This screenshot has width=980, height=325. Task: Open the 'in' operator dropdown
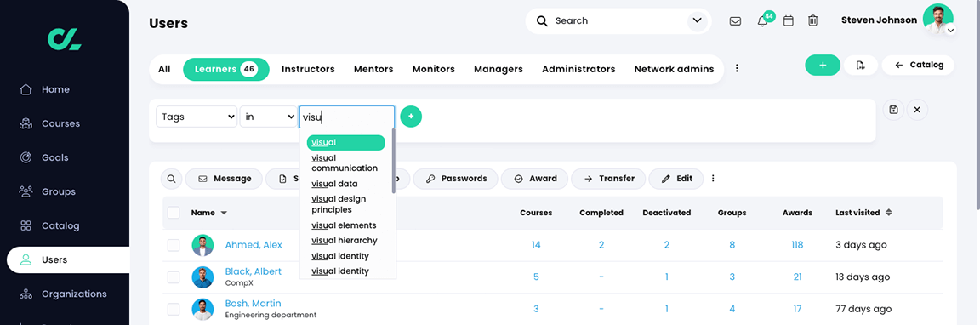point(268,117)
